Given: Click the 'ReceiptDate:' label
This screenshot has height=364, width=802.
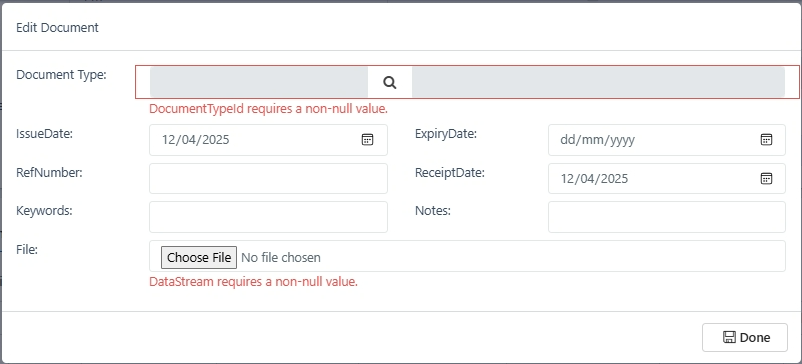Looking at the screenshot, I should coord(450,173).
